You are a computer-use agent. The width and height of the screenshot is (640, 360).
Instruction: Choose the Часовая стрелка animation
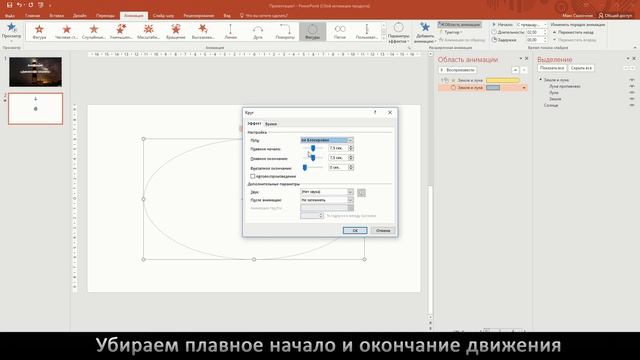point(67,32)
